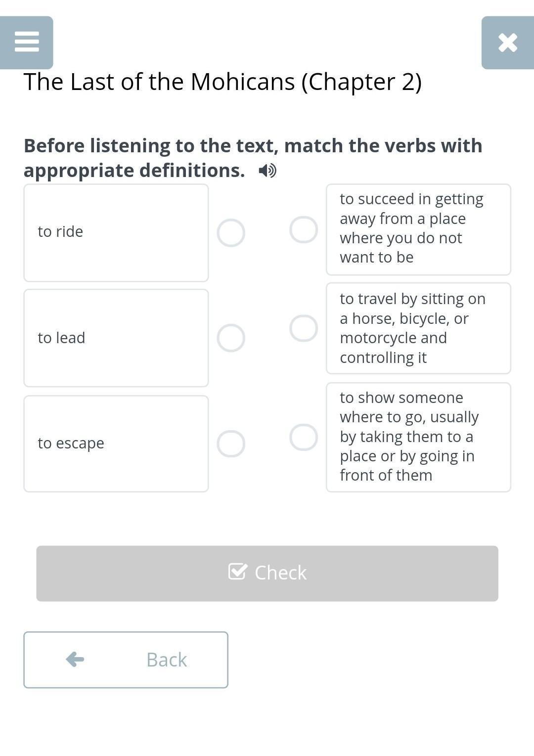Open the hamburger menu icon
This screenshot has height=756, width=534.
tap(27, 42)
